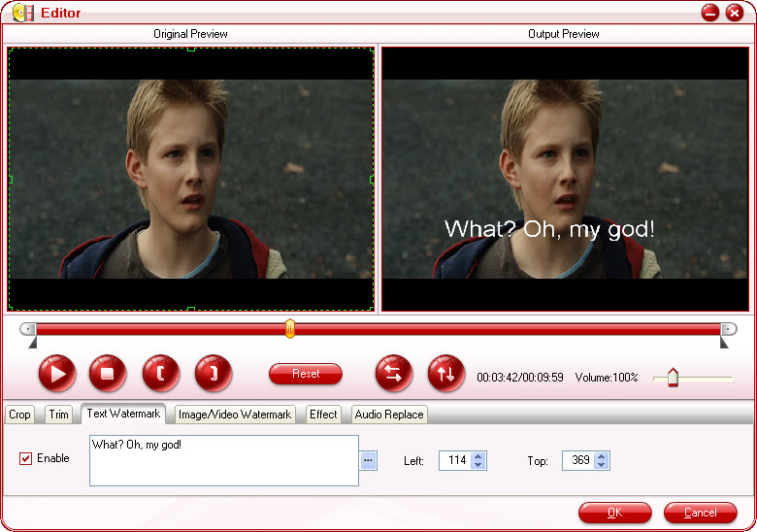Click the Volume:100% label
Screen dimensions: 757x532
[607, 378]
